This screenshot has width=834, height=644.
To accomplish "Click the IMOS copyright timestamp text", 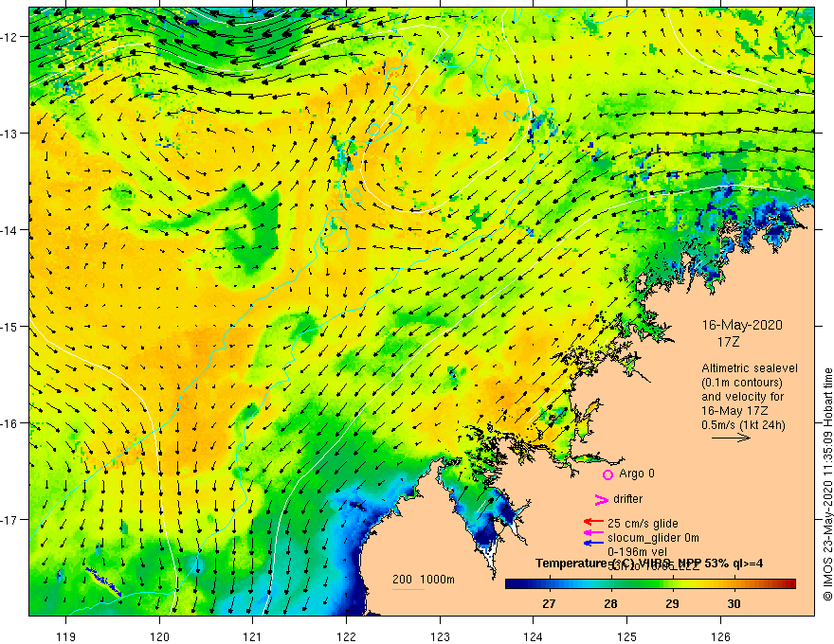I will (x=827, y=485).
